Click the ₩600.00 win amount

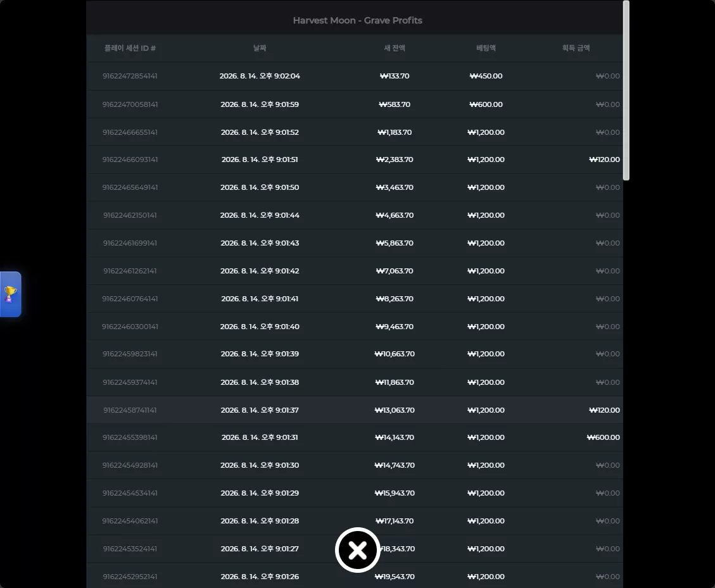(603, 437)
